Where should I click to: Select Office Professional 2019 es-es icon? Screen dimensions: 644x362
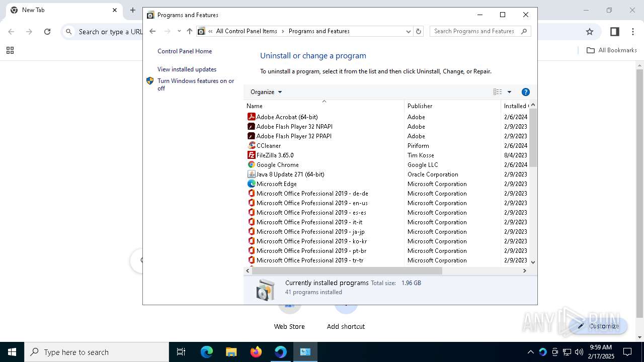(x=252, y=212)
